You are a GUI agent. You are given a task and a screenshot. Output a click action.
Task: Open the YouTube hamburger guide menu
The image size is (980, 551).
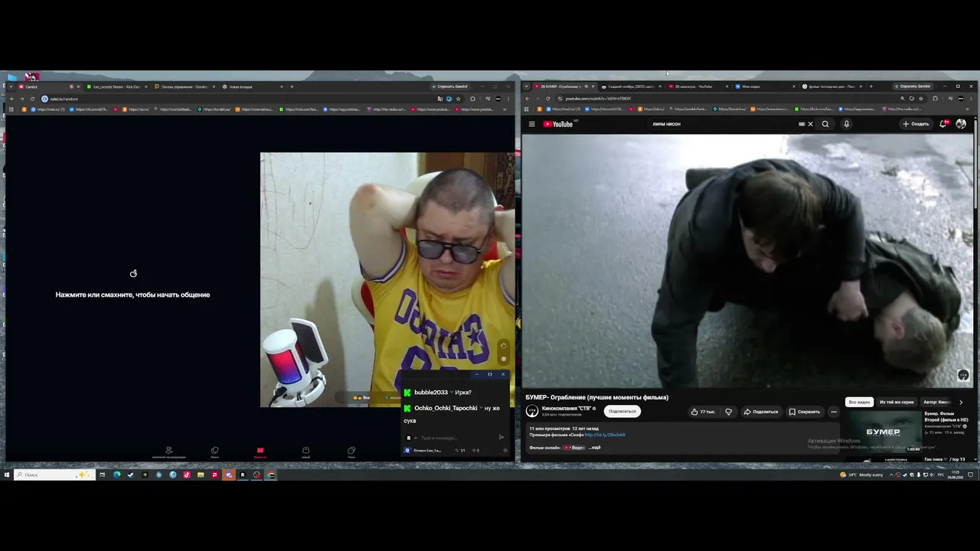coord(531,124)
